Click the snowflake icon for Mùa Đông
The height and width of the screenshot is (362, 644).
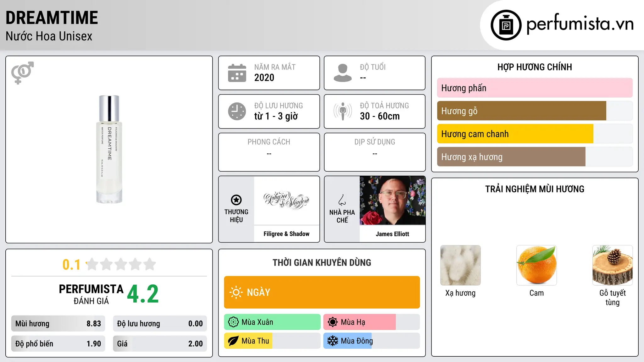[333, 341]
